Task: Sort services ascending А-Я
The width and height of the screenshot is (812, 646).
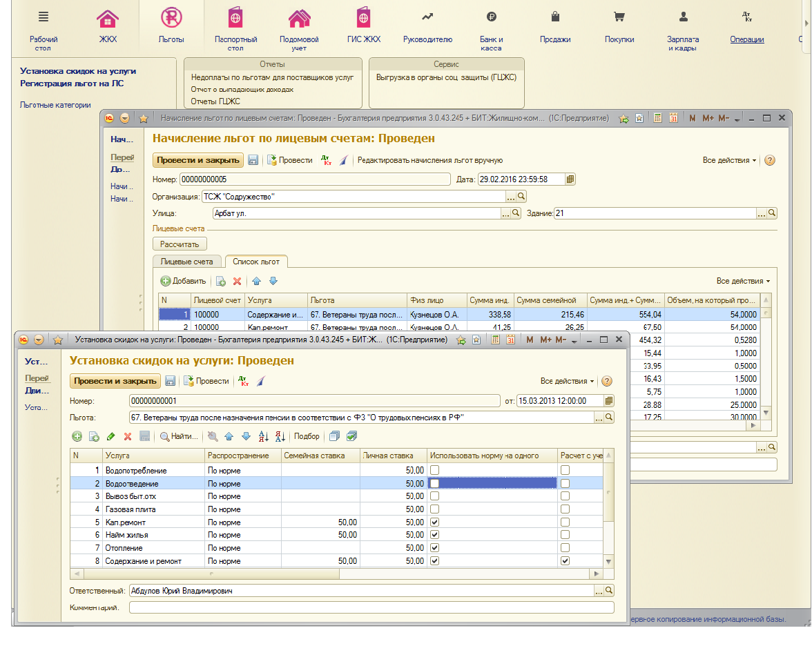Action: click(x=264, y=436)
